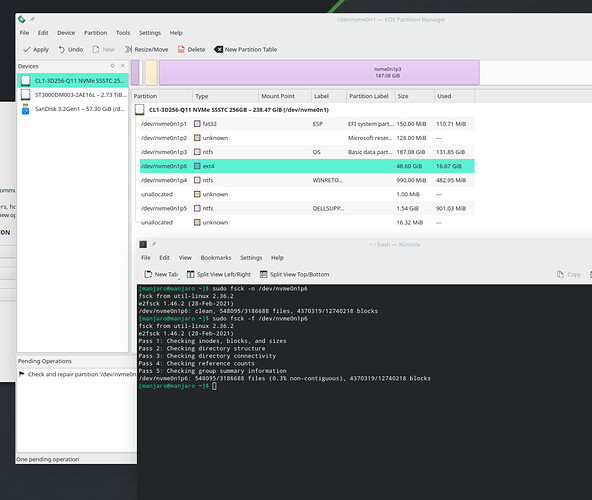This screenshot has width=592, height=500.
Task: Sort by Partition Label column header
Action: (370, 96)
